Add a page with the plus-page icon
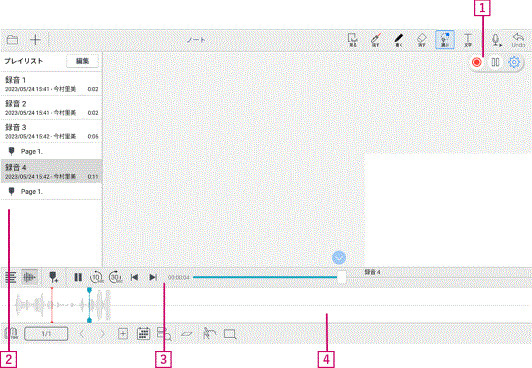Viewport: 532px width, 368px height. tap(123, 334)
